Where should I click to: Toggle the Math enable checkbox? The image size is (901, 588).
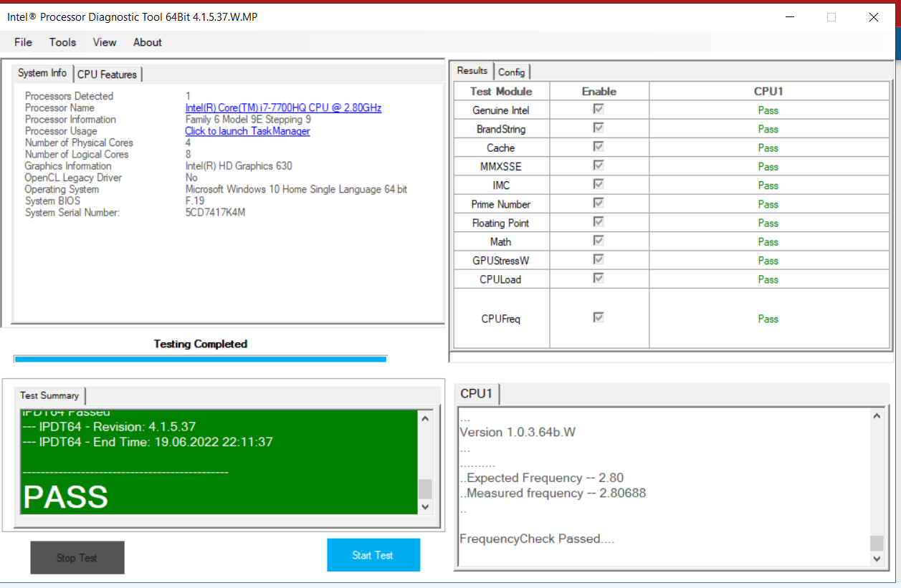click(599, 241)
